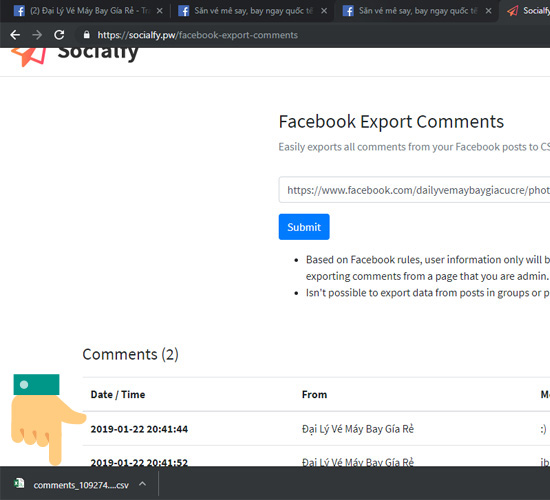The height and width of the screenshot is (500, 550).
Task: Click the Excel icon on downloaded csv
Action: (x=19, y=484)
